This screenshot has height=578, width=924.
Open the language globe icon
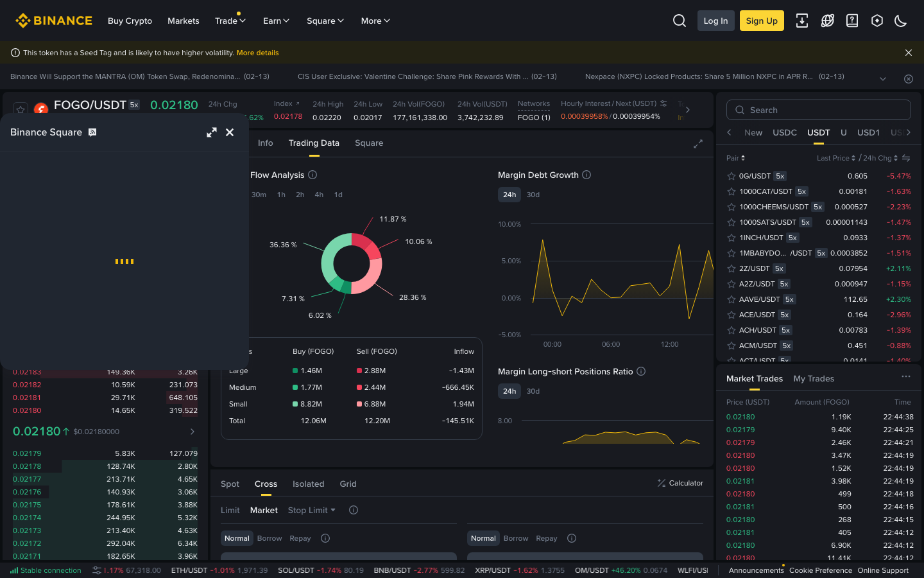point(828,21)
